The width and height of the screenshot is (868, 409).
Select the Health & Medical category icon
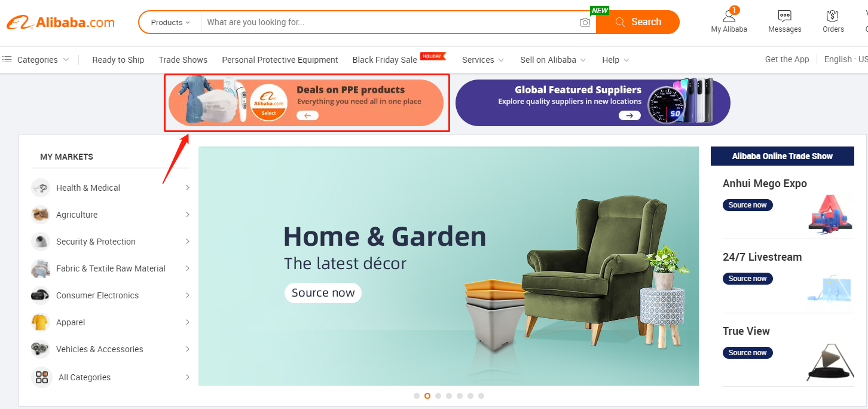coord(41,188)
